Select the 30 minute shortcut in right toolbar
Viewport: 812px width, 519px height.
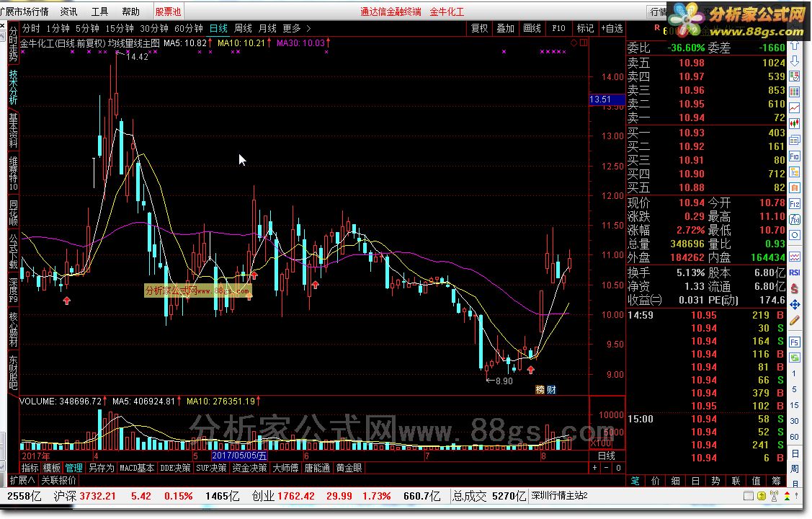[795, 421]
